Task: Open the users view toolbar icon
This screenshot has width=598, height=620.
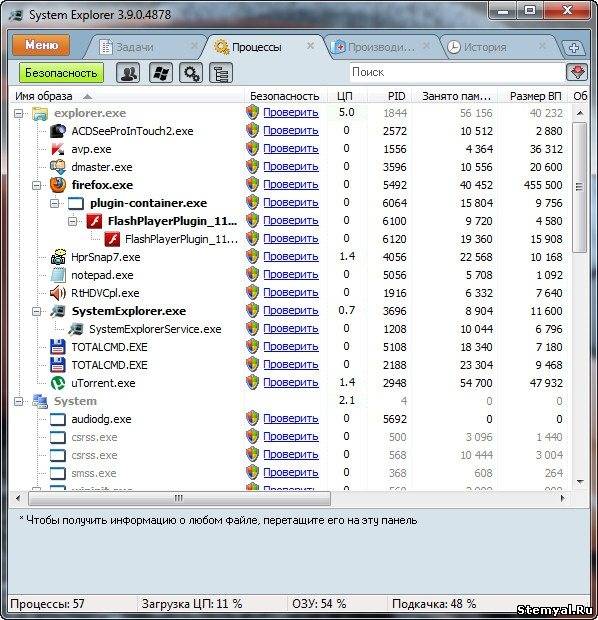Action: click(128, 73)
